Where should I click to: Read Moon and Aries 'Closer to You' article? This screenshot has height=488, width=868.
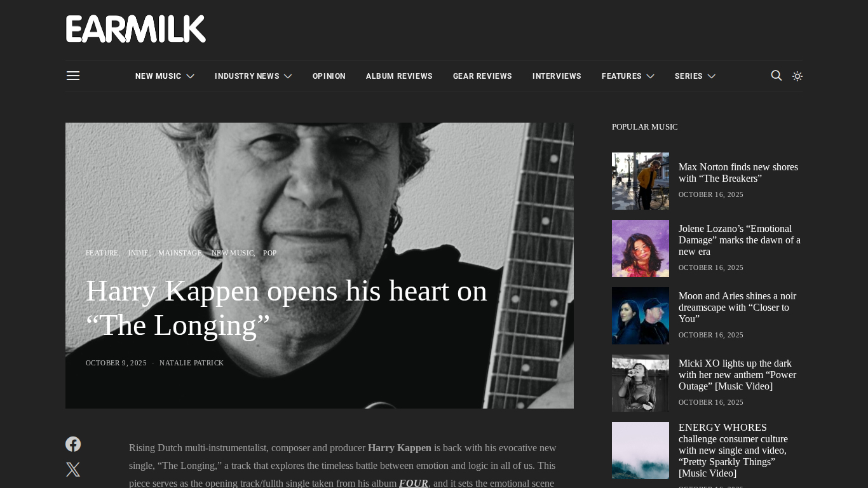click(737, 308)
